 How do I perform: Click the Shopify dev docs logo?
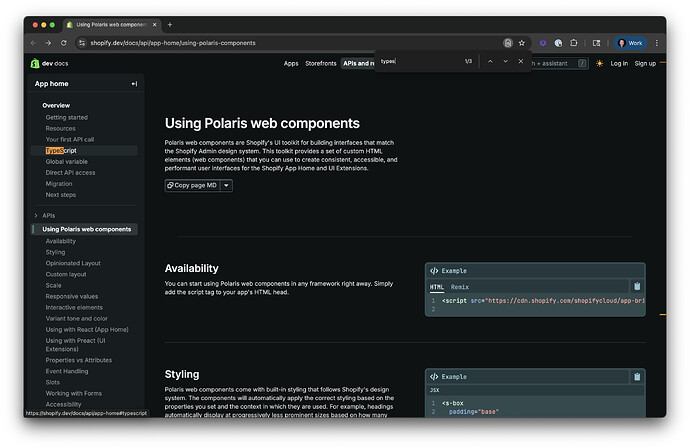pyautogui.click(x=49, y=63)
